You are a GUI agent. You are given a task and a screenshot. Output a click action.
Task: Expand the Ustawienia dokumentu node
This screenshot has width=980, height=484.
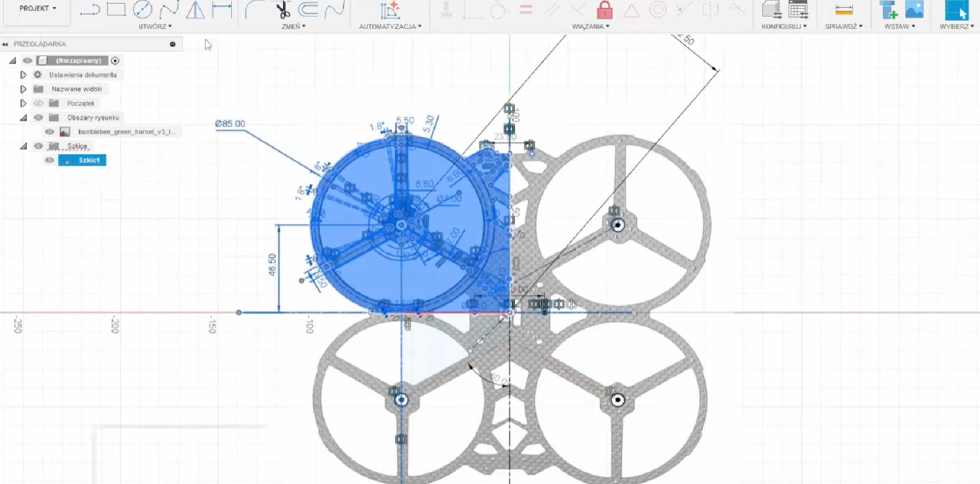(23, 75)
